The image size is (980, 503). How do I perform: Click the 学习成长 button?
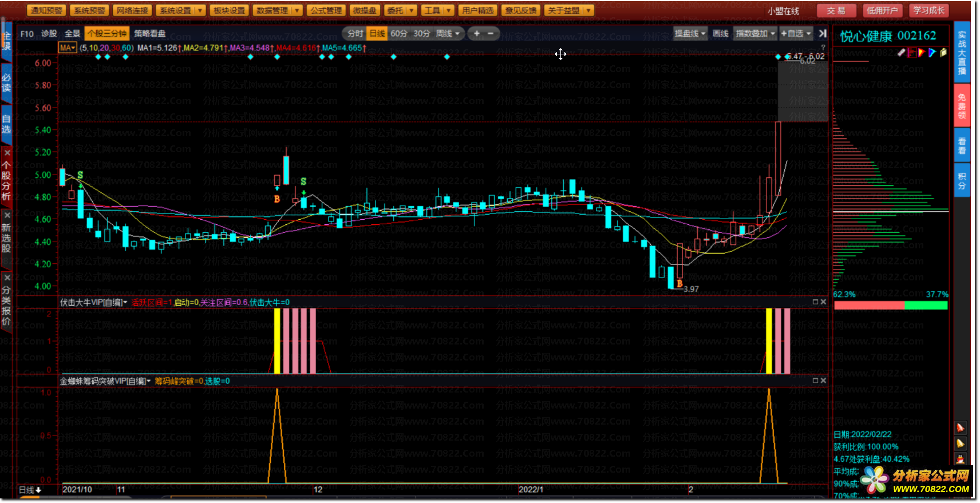[928, 10]
